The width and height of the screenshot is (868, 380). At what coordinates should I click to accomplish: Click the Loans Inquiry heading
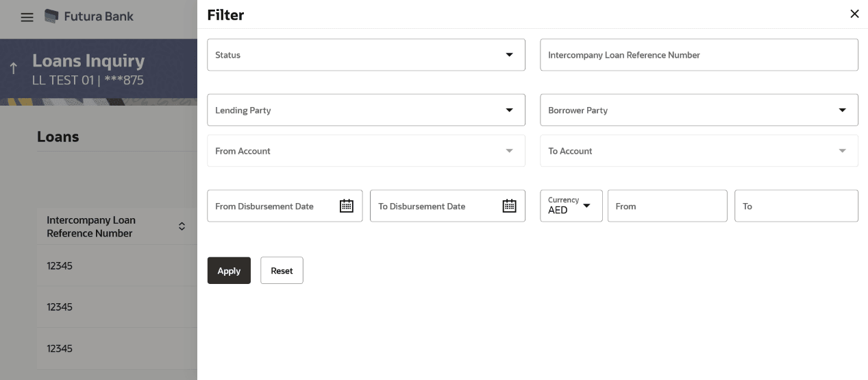click(88, 60)
